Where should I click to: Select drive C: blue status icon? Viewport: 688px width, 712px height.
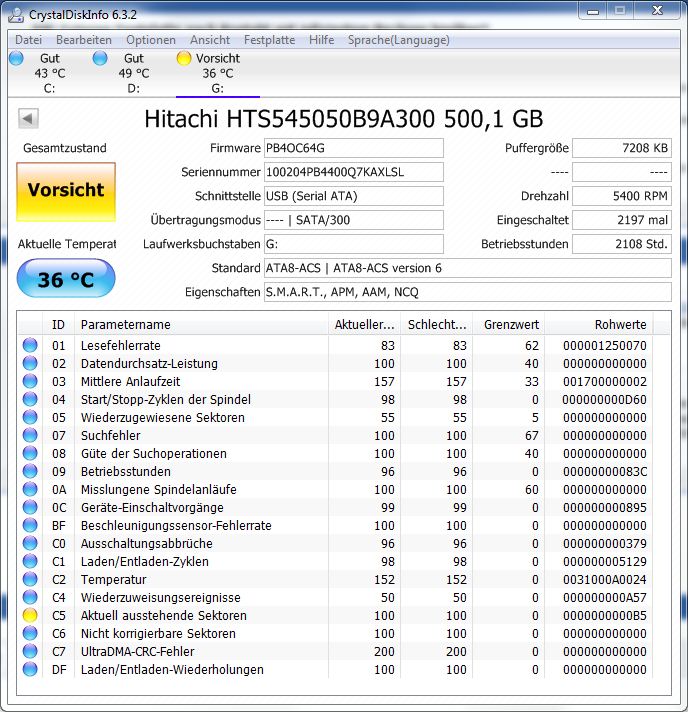(x=16, y=58)
